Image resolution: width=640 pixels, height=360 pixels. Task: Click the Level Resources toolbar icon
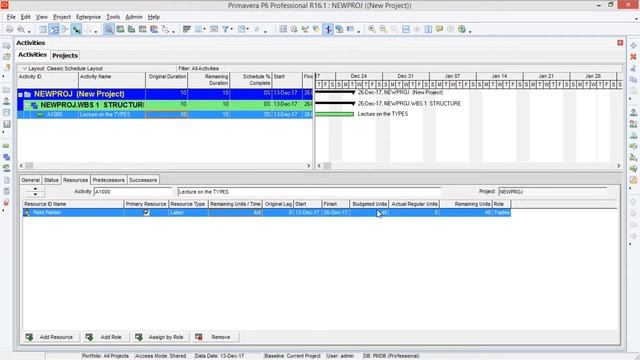(305, 29)
